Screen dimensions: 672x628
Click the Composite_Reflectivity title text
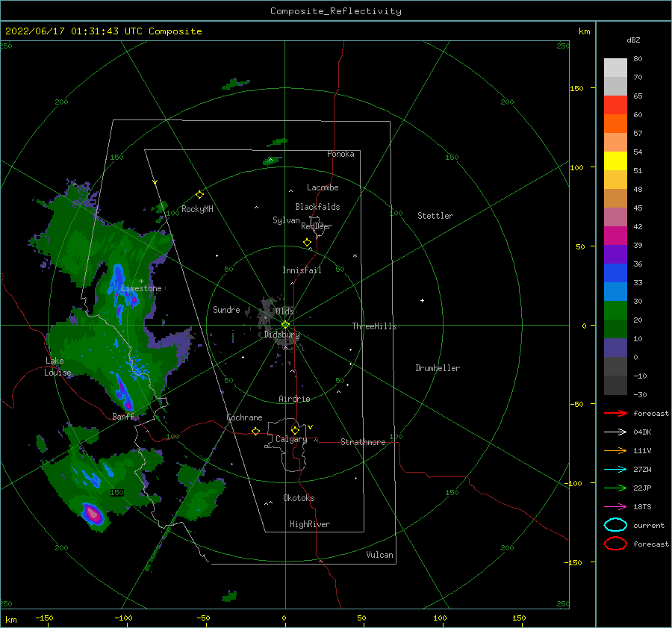click(x=336, y=11)
